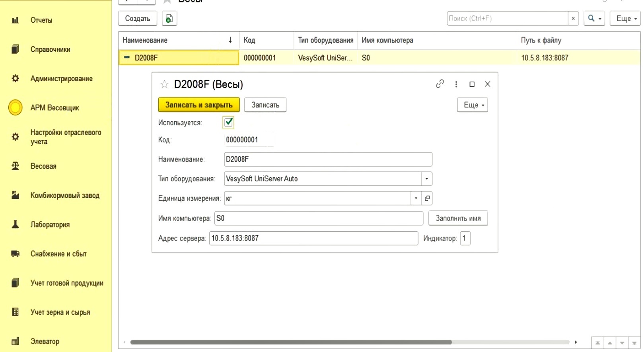Click the Наименование field with D2008F

[x=328, y=159]
